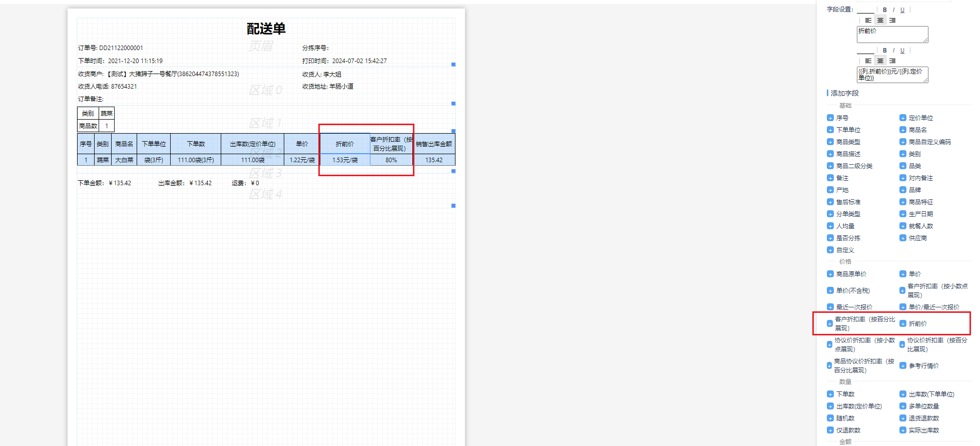Add the 对内备注 field via its plus icon
Image resolution: width=980 pixels, height=446 pixels.
click(x=903, y=178)
